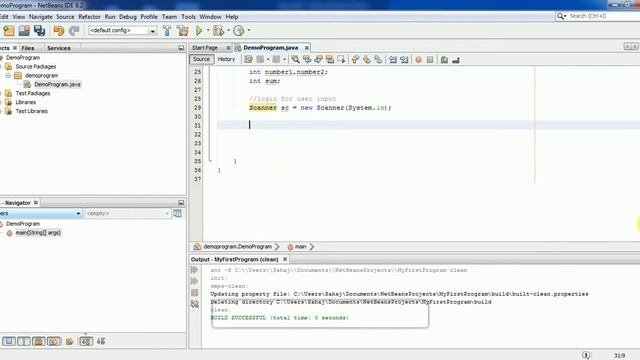This screenshot has height=360, width=640.
Task: Click the Find Next Occurrence icon
Action: point(318,60)
